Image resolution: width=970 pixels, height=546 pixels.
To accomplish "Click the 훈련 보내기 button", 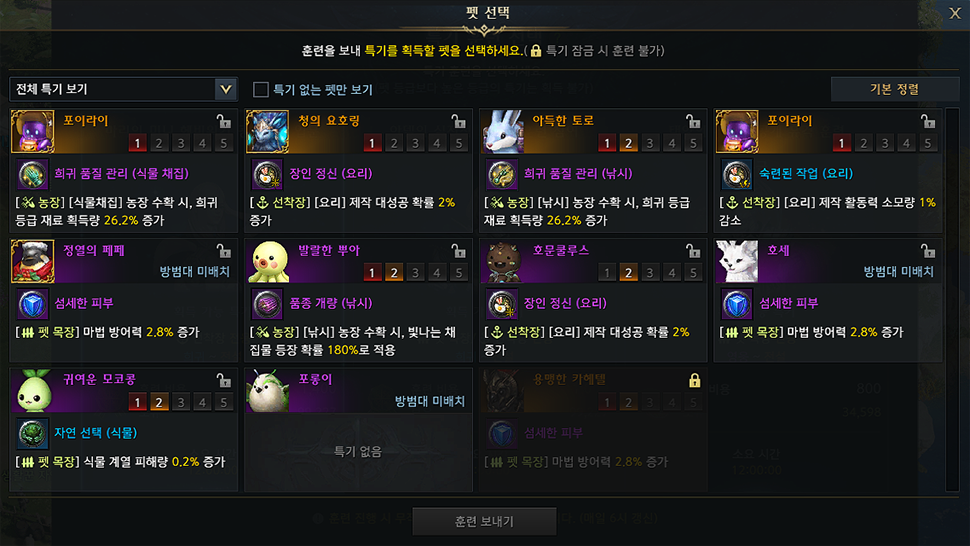I will pos(484,521).
